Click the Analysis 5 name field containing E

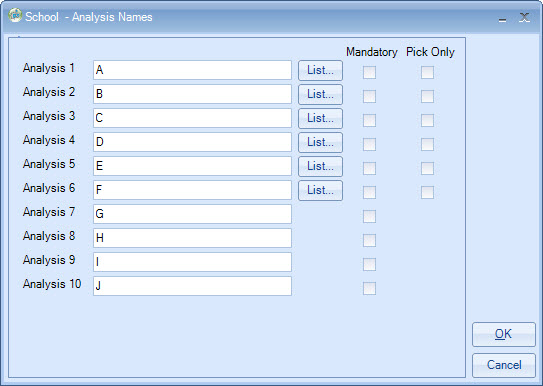pyautogui.click(x=192, y=166)
